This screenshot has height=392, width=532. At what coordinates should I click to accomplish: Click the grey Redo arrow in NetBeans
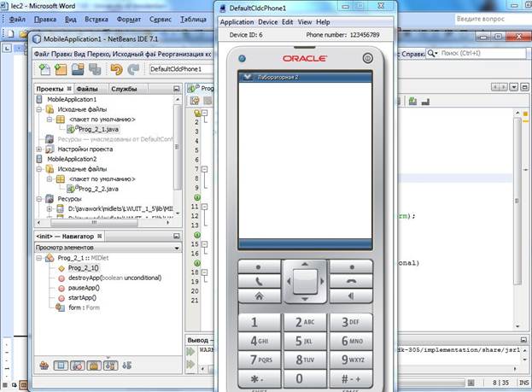[x=133, y=69]
